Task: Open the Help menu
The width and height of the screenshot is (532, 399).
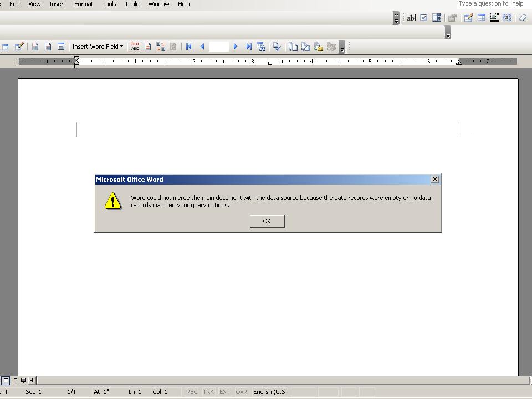Action: point(183,4)
